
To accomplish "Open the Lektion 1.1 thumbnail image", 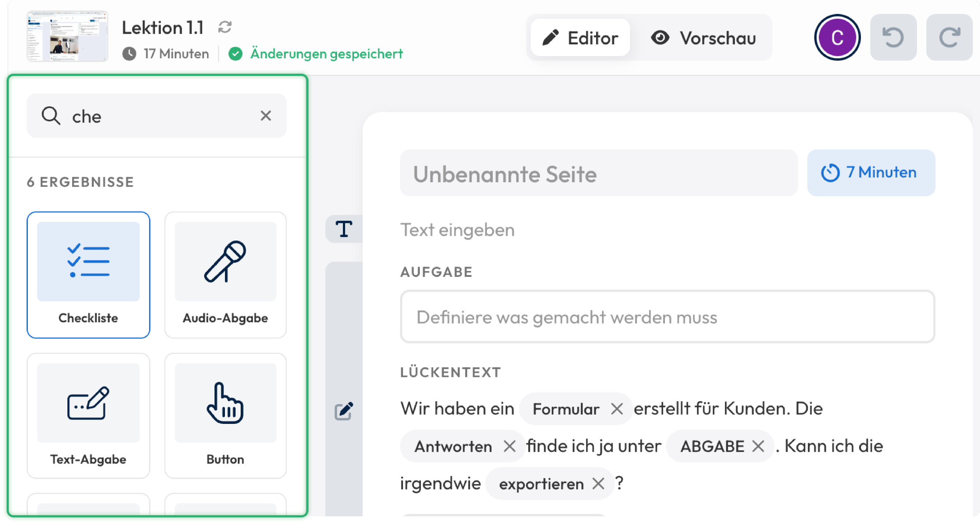I will 67,37.
